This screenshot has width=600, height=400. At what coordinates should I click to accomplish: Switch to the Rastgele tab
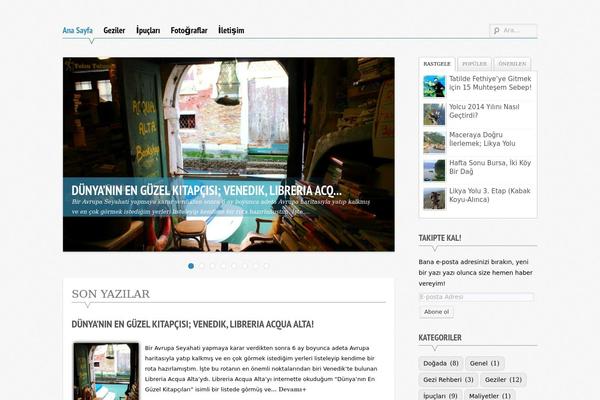click(437, 64)
